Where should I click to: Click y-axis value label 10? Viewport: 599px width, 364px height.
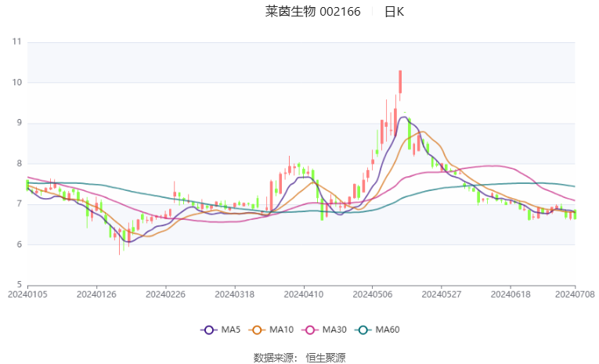click(x=16, y=82)
